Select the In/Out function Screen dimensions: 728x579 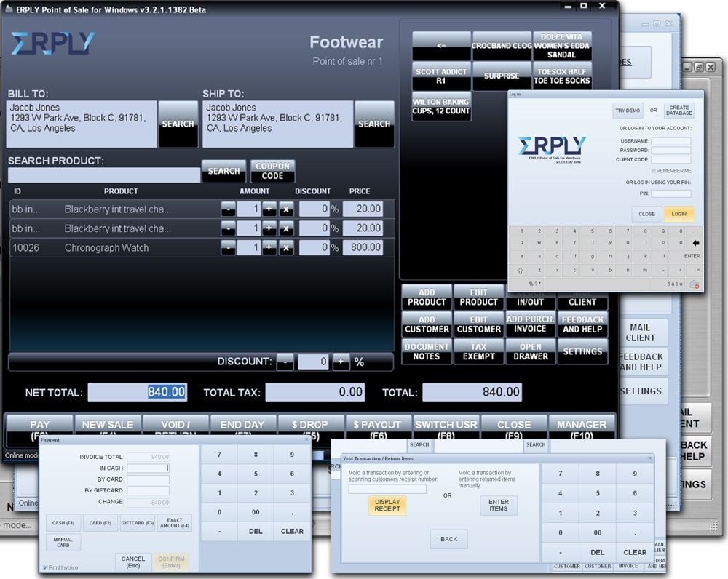(530, 300)
